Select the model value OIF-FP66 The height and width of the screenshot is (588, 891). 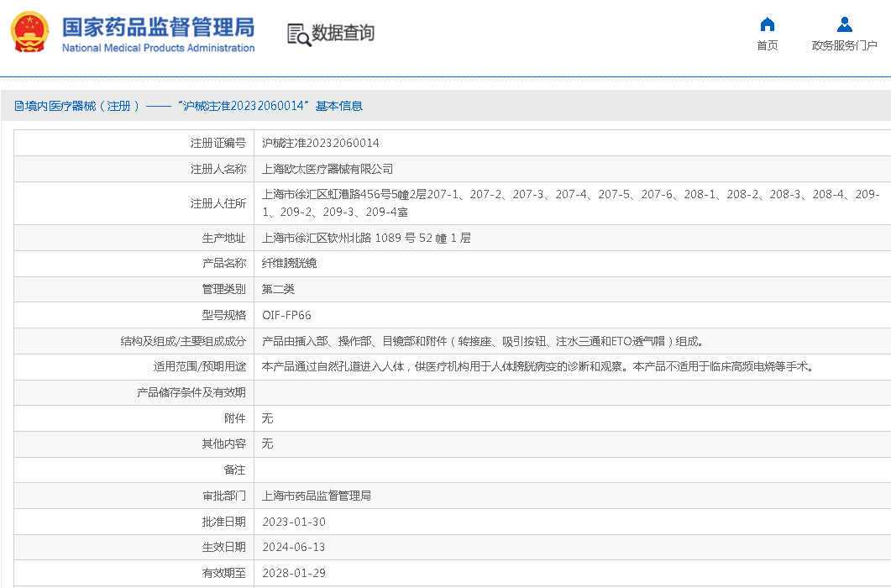pos(286,316)
